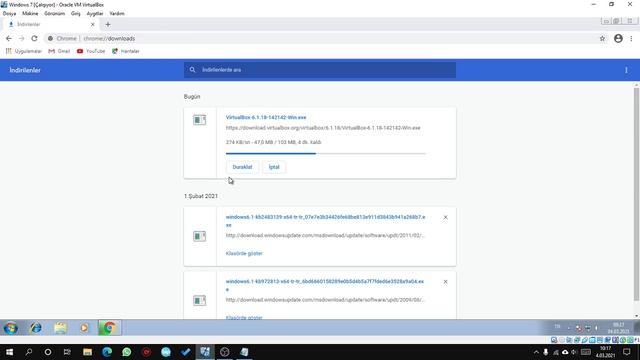Open the windows6.1-kb2483139 file link
Screen dimensions: 640x360
click(x=325, y=220)
